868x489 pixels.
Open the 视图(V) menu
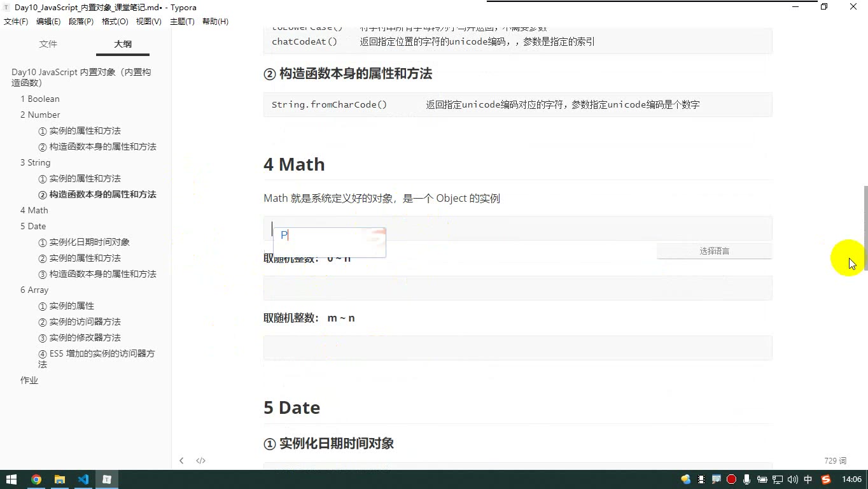(149, 22)
